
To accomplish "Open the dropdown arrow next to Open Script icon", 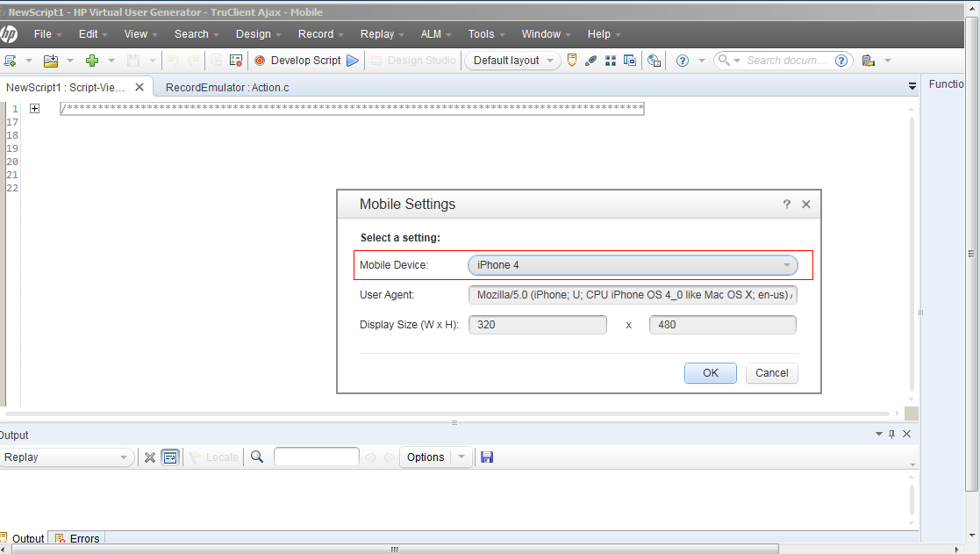I will coord(69,61).
